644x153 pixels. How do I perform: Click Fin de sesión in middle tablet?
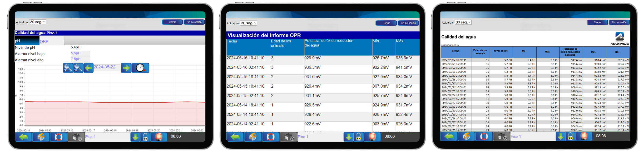point(408,23)
